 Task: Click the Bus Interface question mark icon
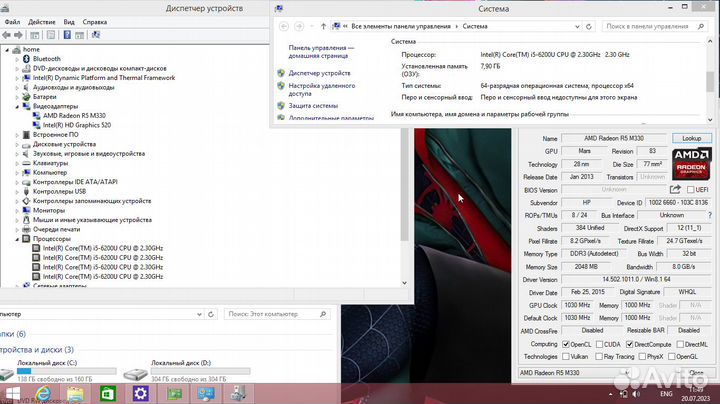pyautogui.click(x=710, y=215)
